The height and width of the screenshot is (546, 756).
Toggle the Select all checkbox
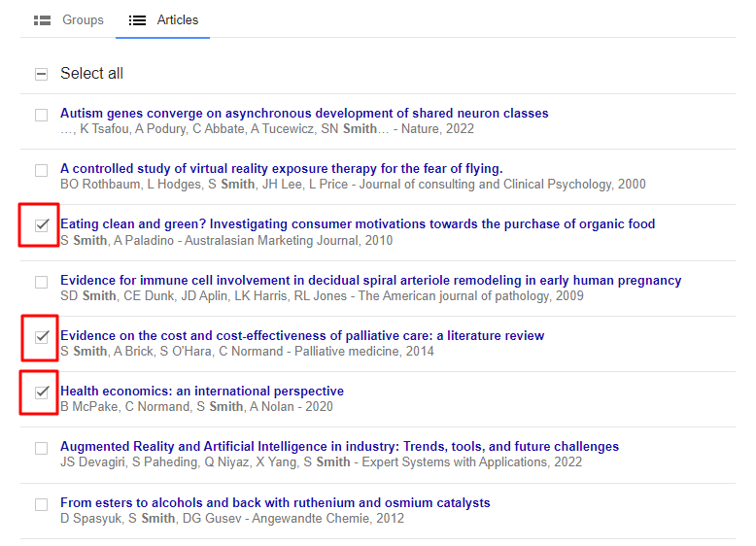pos(41,74)
